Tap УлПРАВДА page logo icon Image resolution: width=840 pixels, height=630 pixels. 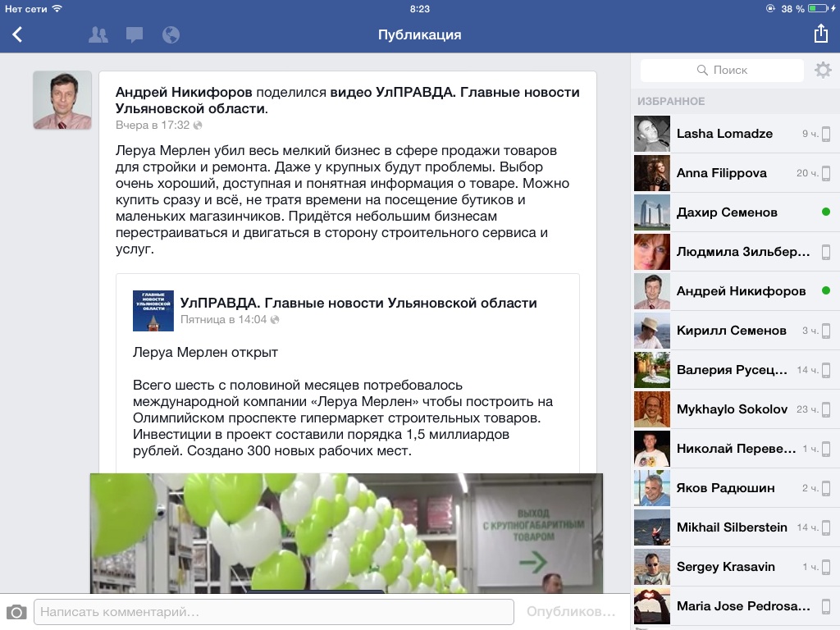153,311
